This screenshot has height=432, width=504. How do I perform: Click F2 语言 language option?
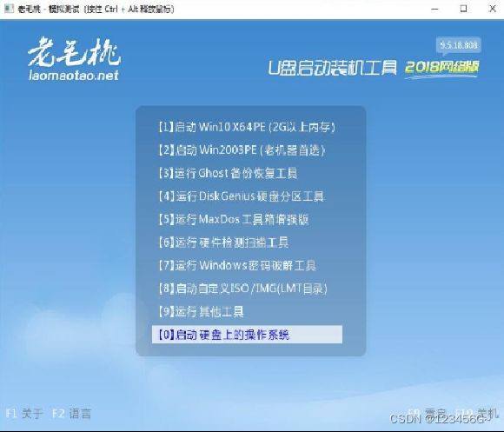[71, 414]
